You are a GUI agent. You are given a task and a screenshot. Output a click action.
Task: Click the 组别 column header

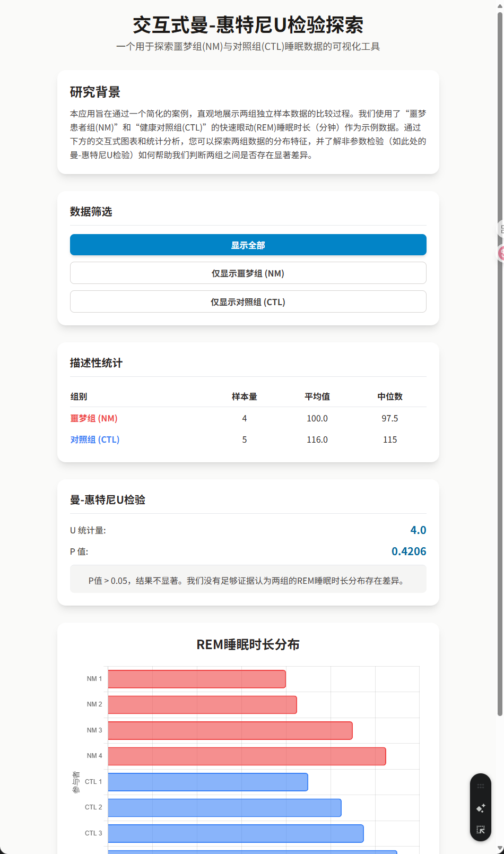tap(79, 396)
